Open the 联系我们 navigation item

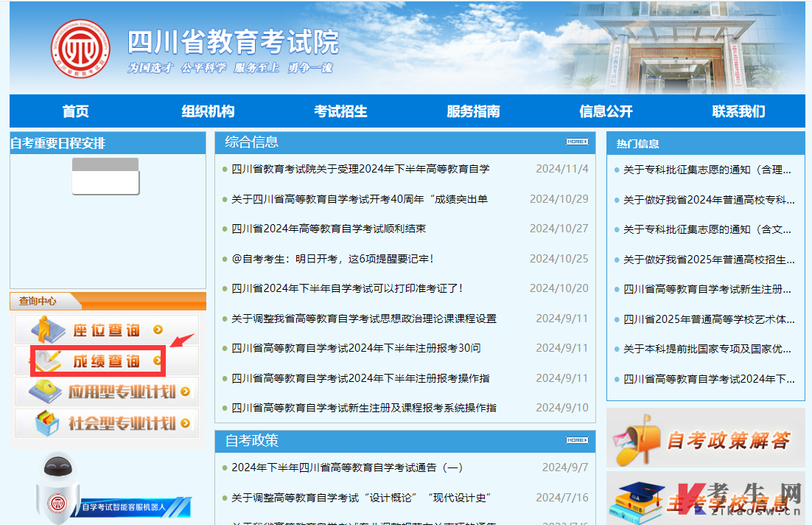click(738, 111)
